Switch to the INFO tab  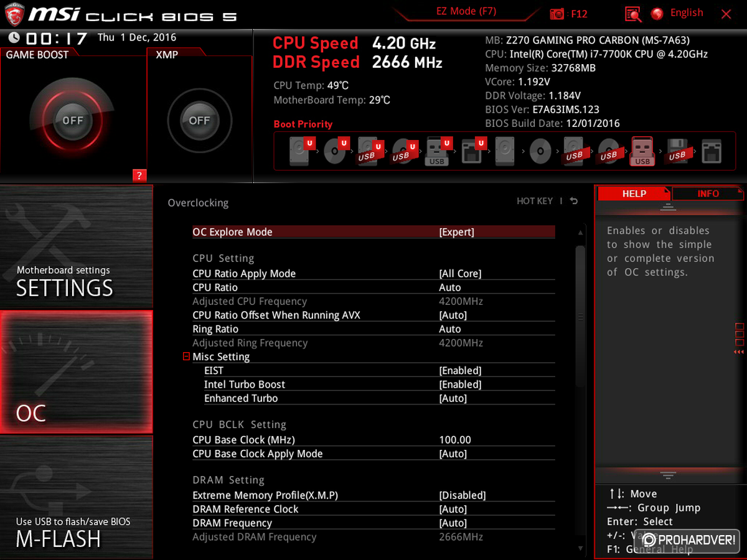(x=708, y=194)
